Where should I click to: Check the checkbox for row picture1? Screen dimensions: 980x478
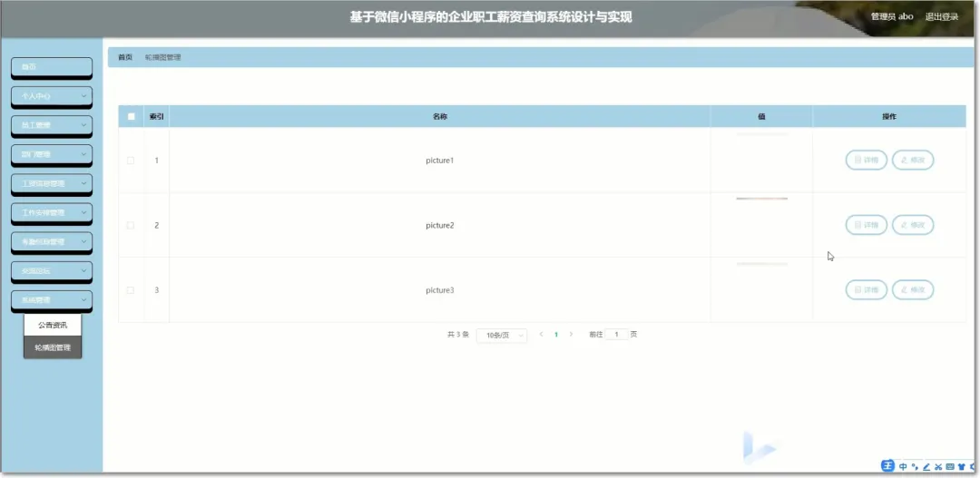click(x=131, y=161)
